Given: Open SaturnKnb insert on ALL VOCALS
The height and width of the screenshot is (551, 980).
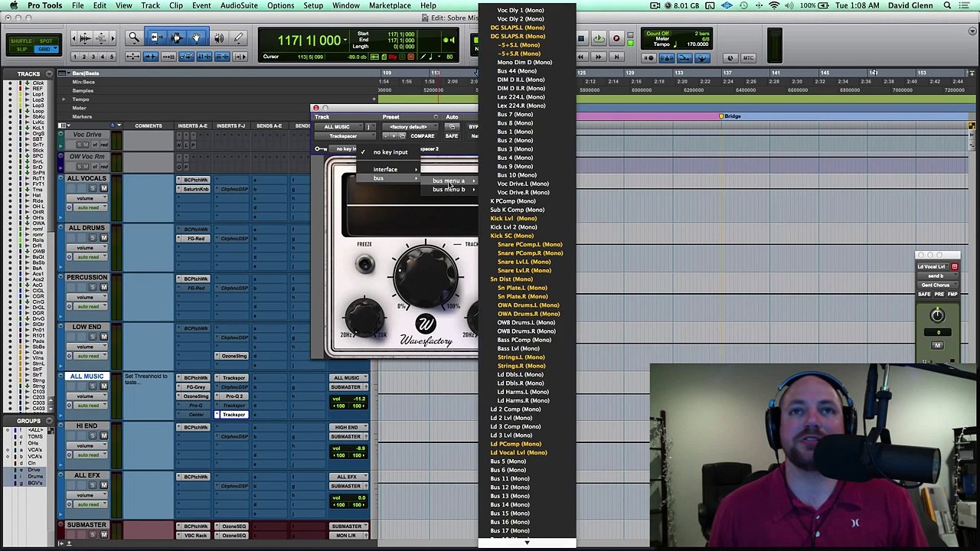Looking at the screenshot, I should [x=195, y=189].
